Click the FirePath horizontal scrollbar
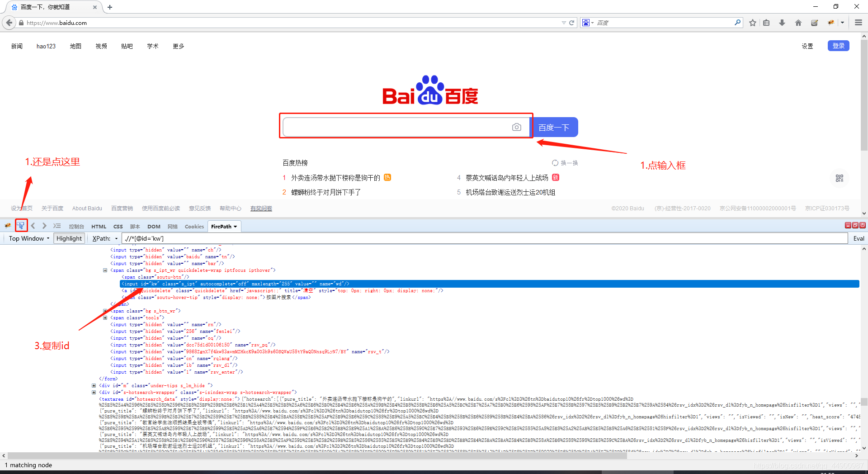Viewport: 868px width, 474px height. 317,456
